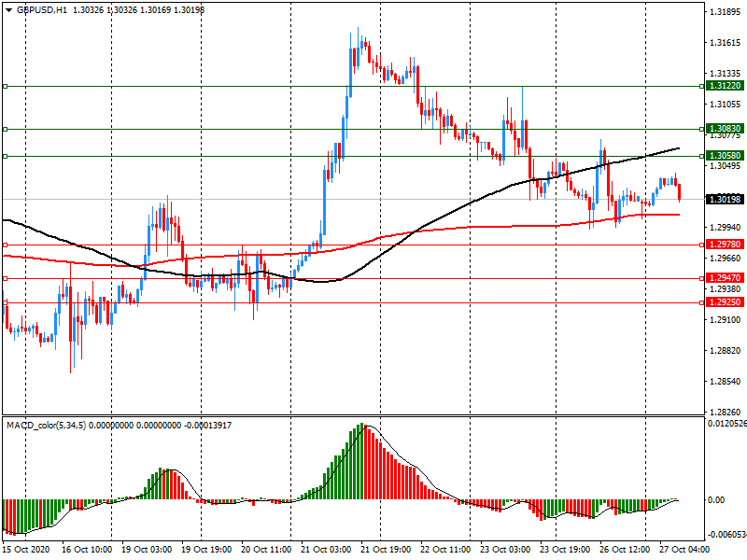Click left square handle of 1.30830 line
747x560 pixels.
(6, 129)
